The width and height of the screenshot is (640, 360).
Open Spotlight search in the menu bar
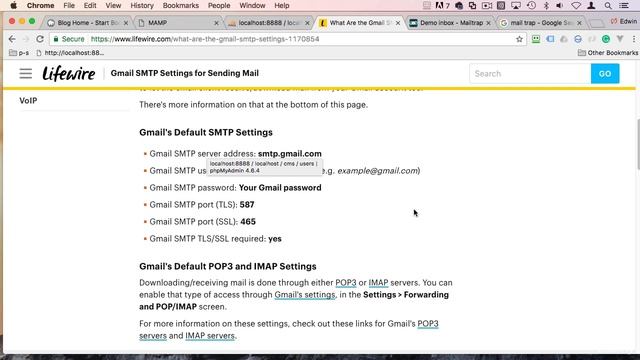tap(608, 6)
